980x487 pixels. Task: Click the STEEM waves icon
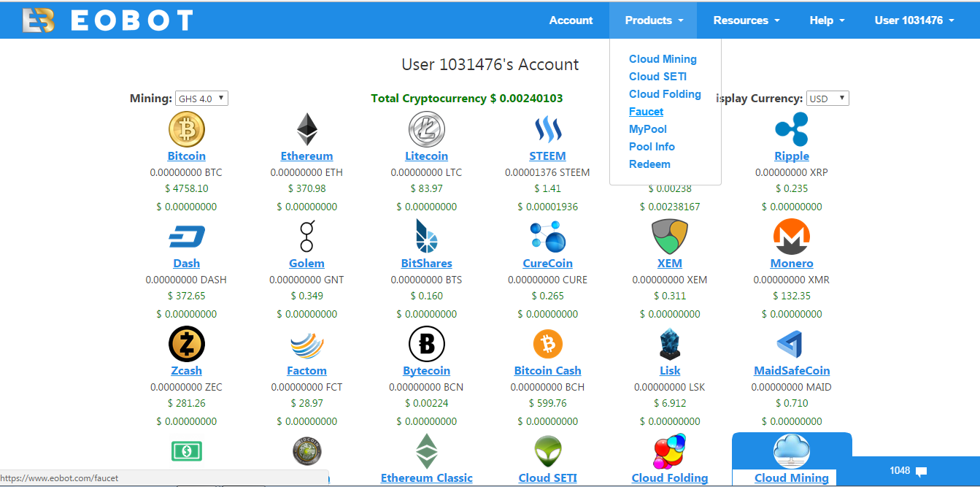[548, 130]
